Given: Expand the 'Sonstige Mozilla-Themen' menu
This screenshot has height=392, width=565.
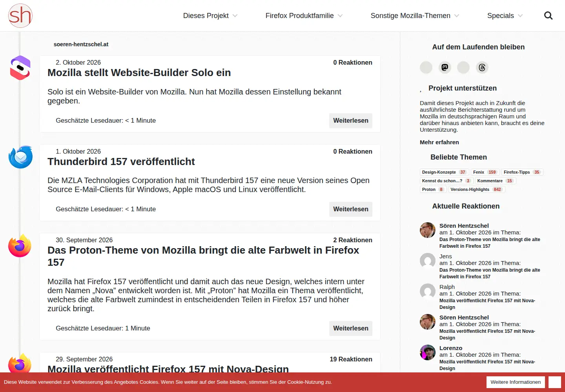Looking at the screenshot, I should coord(415,16).
